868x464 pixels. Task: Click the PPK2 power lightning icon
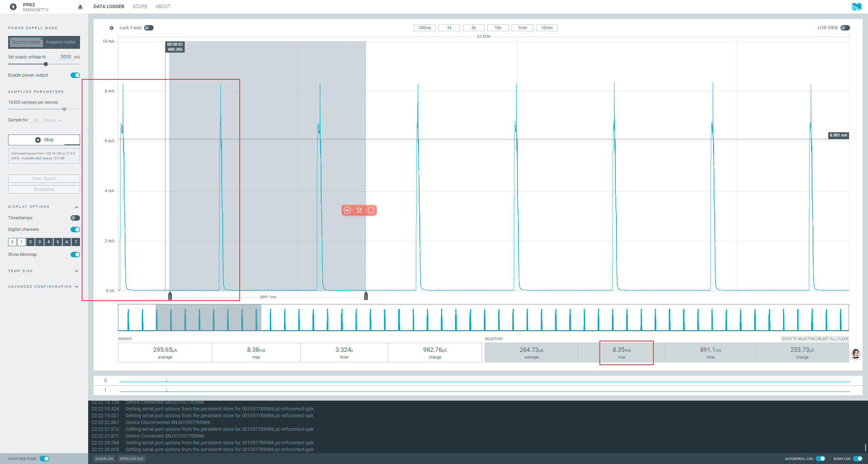coord(13,7)
